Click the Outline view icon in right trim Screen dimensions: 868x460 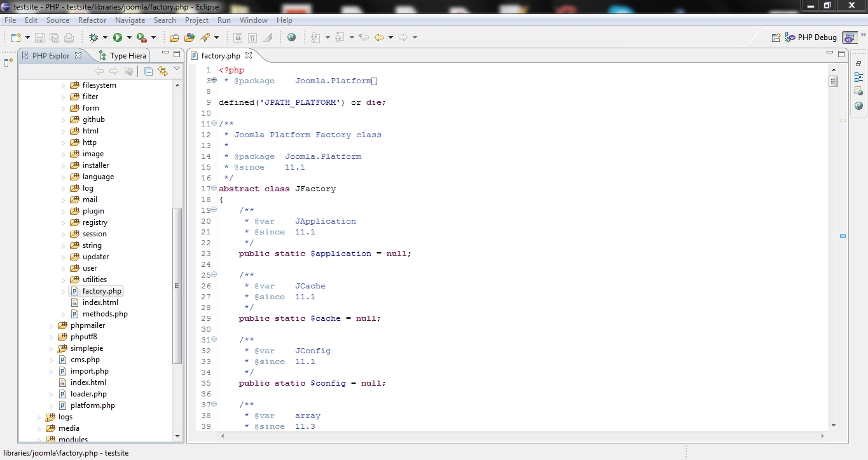point(858,78)
